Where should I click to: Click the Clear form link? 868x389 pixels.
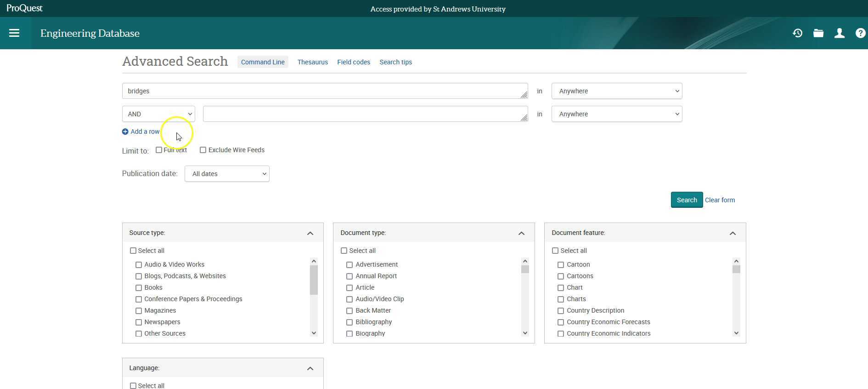720,200
